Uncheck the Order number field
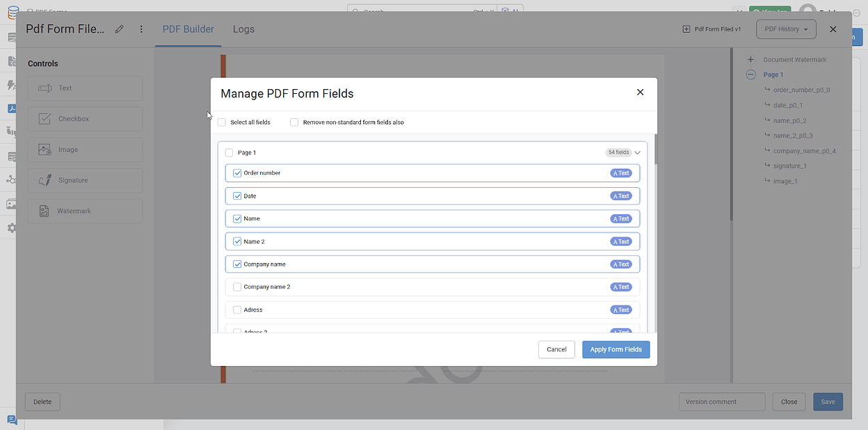 [237, 173]
